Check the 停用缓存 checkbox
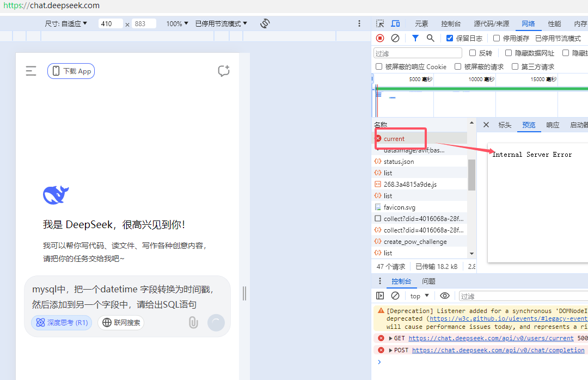This screenshot has width=588, height=380. [x=497, y=38]
